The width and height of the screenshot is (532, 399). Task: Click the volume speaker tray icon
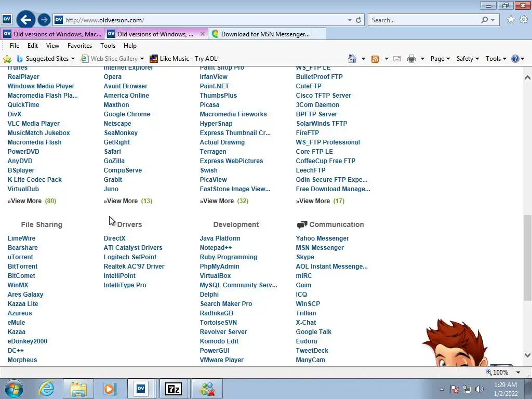[x=480, y=389]
